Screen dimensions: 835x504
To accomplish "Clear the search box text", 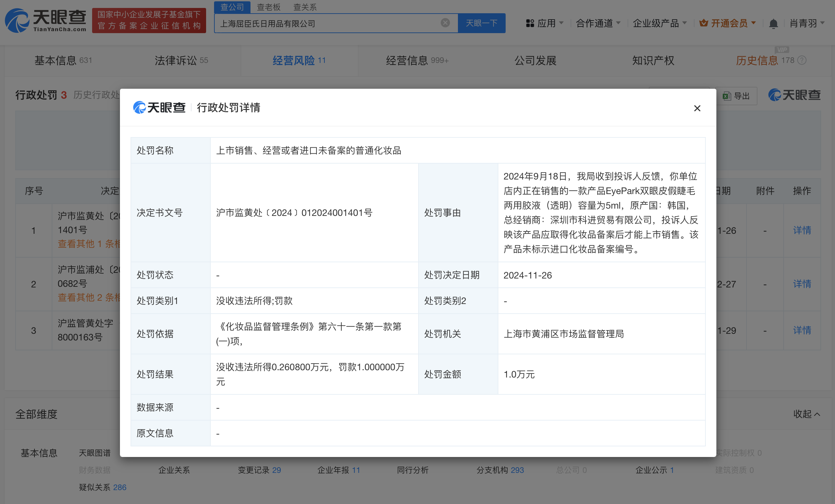I will pos(445,23).
